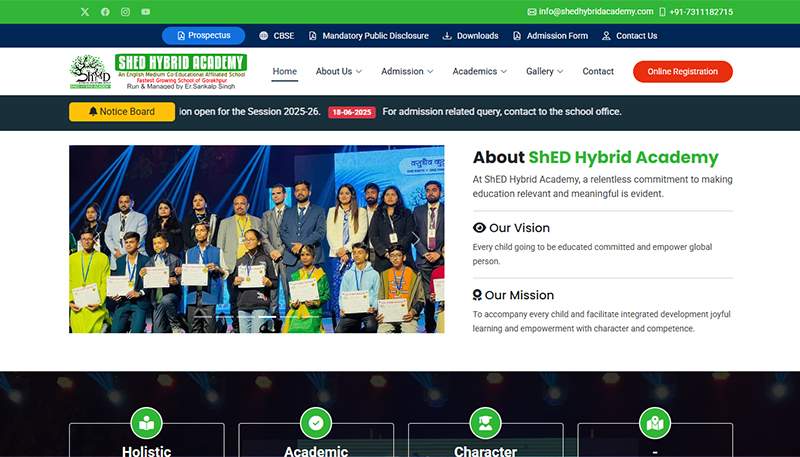Viewport: 800px width, 457px height.
Task: Click the map icon on the fourth card
Action: click(x=655, y=423)
